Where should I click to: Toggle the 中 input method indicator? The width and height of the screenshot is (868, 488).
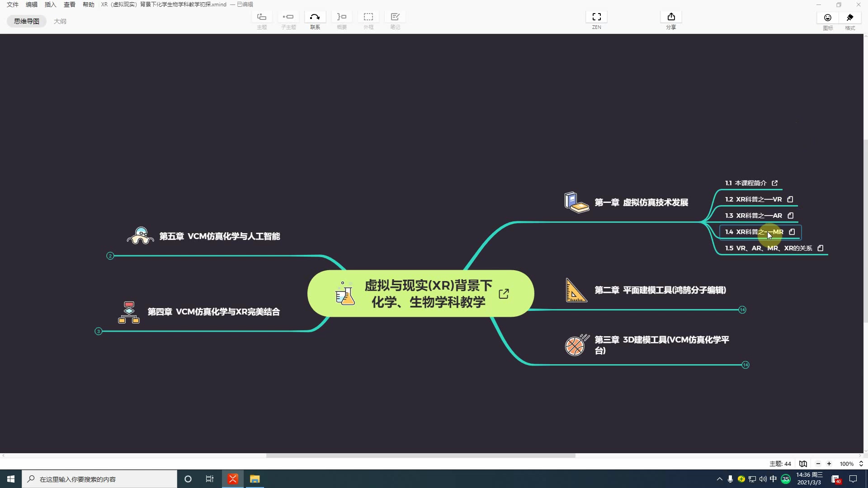coord(774,479)
